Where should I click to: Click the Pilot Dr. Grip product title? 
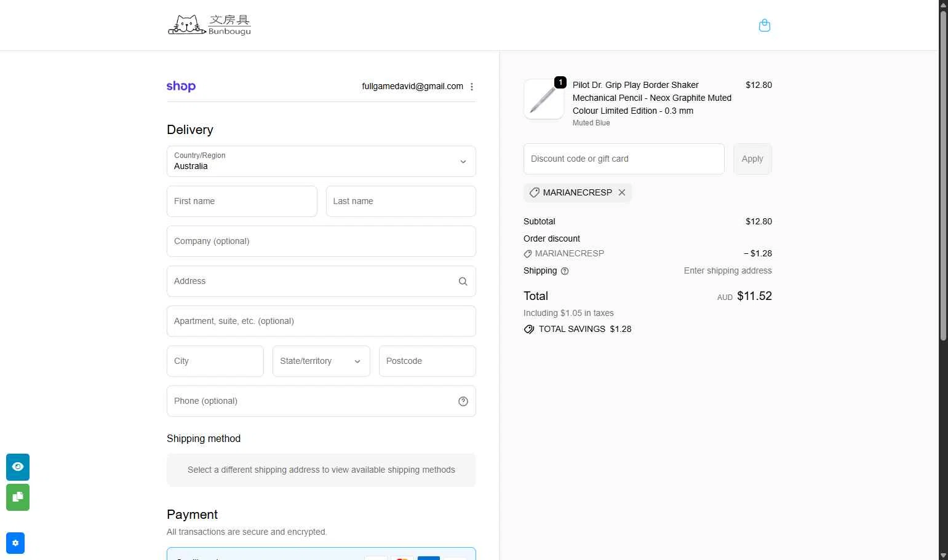652,98
